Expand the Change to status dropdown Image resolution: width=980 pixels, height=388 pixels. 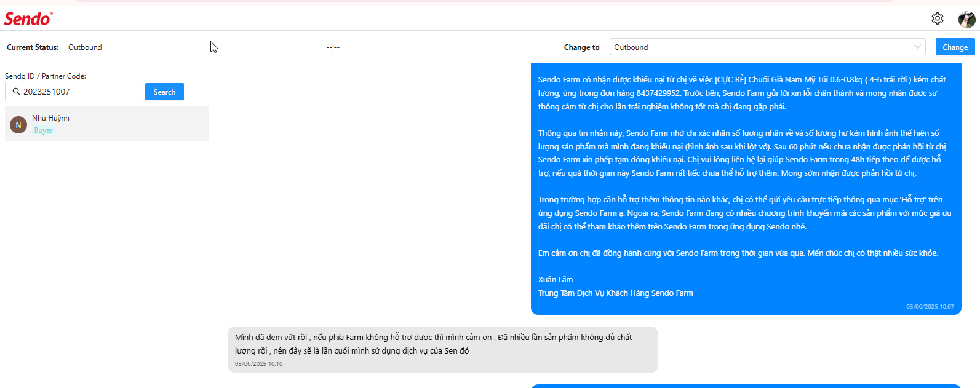click(x=768, y=47)
